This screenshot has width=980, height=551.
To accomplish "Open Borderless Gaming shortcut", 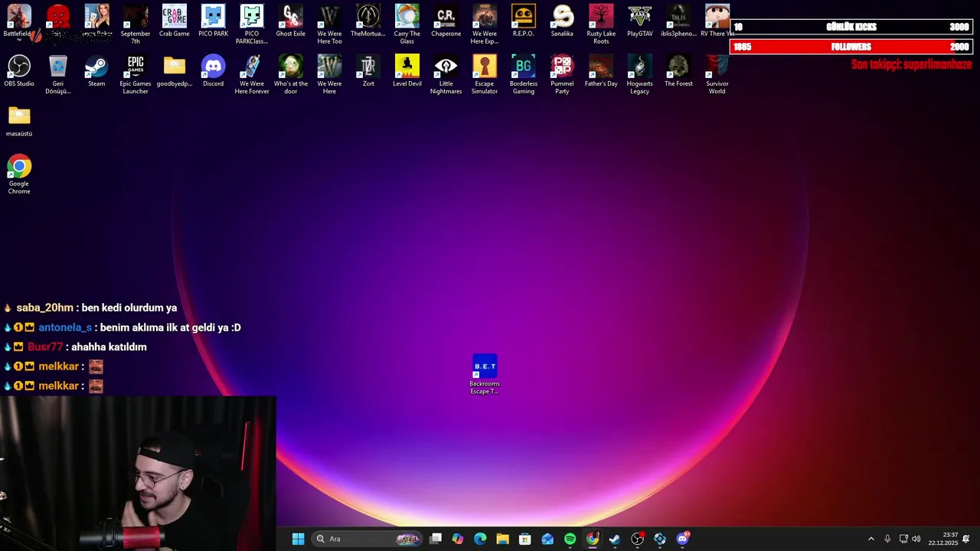I will point(524,74).
